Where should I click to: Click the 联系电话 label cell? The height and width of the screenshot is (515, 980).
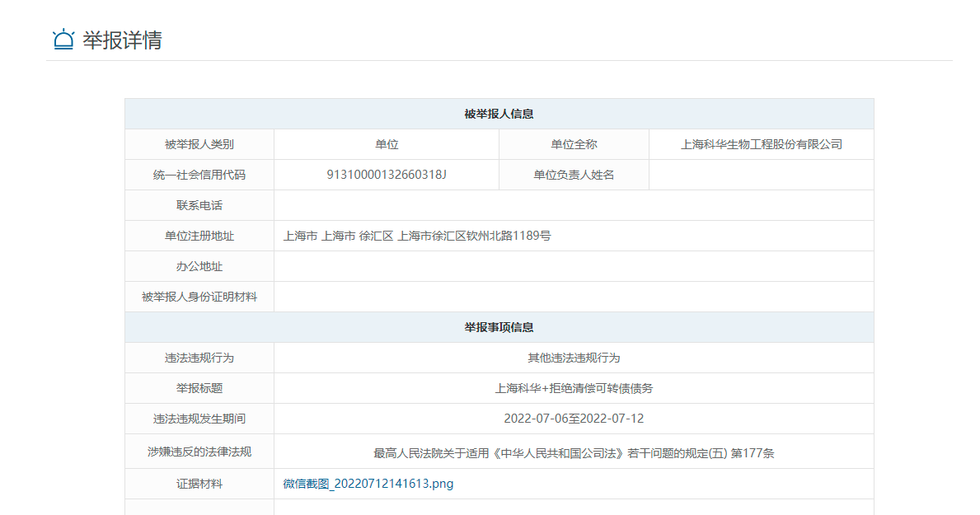(199, 206)
